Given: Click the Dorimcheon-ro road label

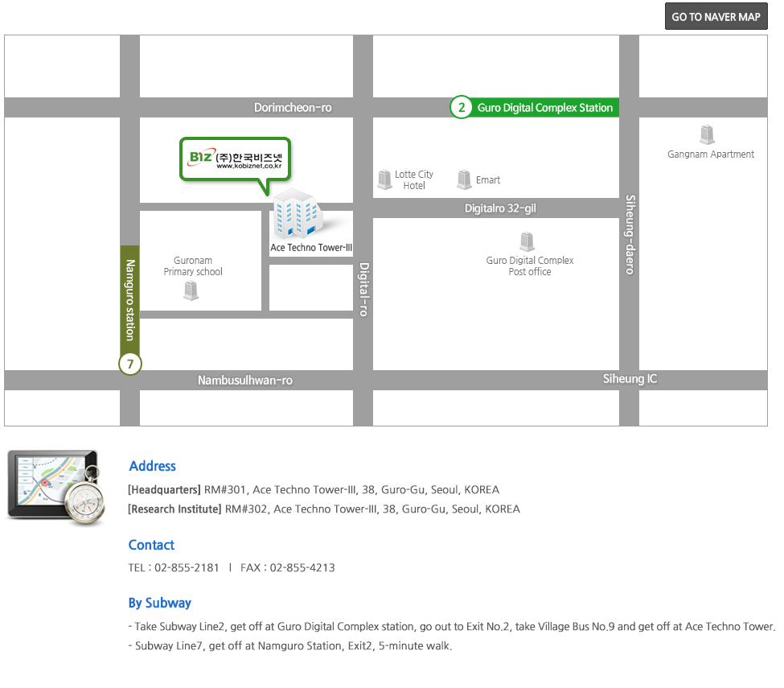Looking at the screenshot, I should (293, 108).
